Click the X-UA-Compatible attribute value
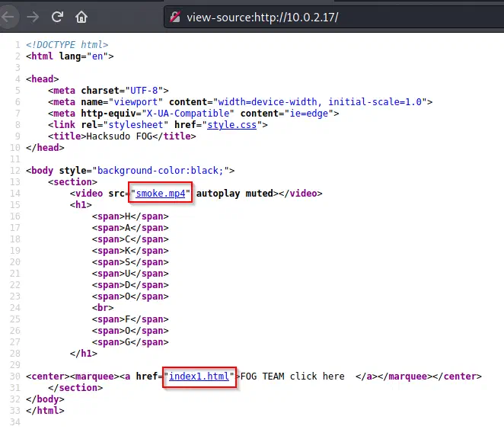Viewport: 504px width, 439px height. (188, 114)
